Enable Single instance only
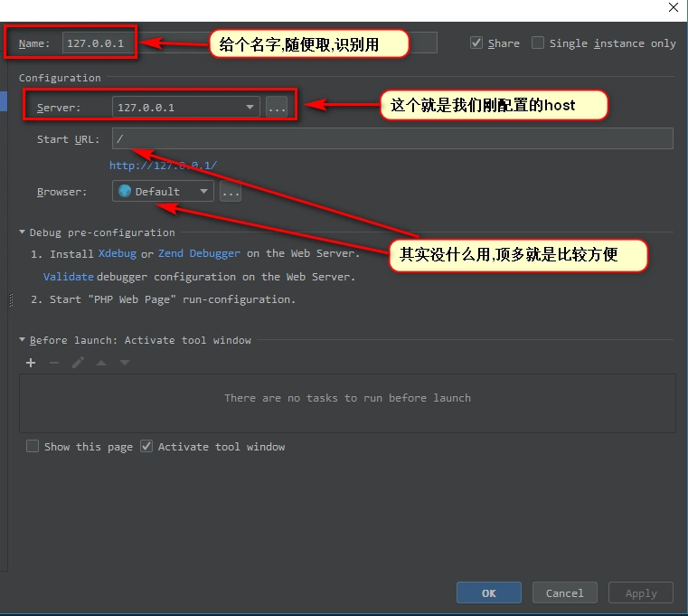This screenshot has height=616, width=688. coord(538,43)
